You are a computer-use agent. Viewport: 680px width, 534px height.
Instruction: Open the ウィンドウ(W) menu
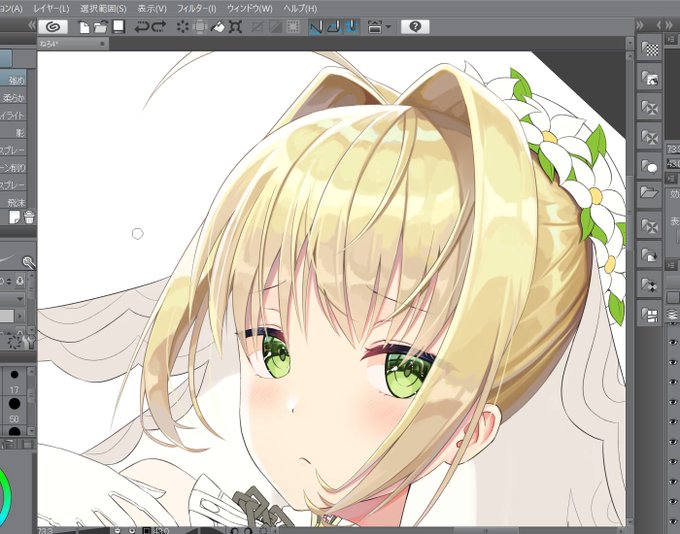[x=250, y=9]
